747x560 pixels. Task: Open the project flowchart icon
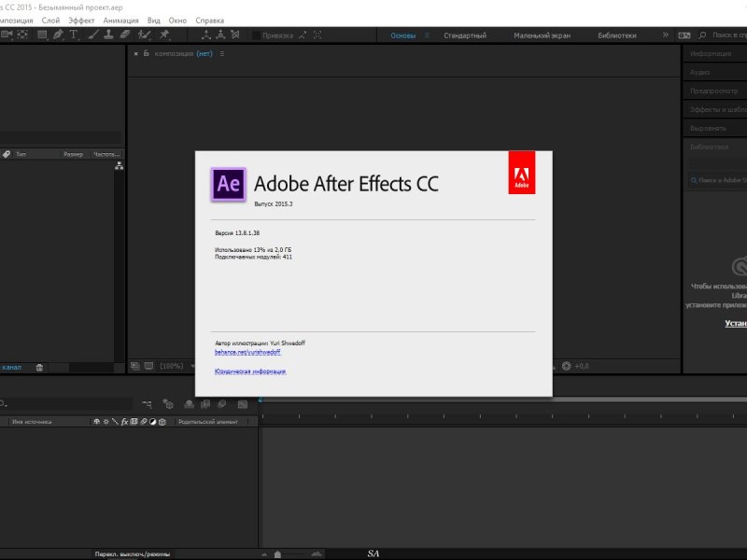pos(120,166)
